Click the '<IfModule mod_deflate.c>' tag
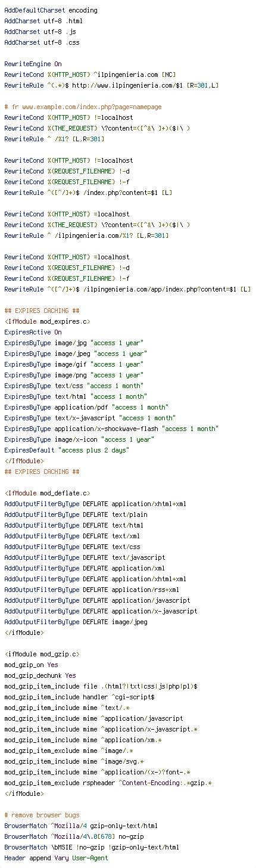The image size is (256, 868). point(47,493)
